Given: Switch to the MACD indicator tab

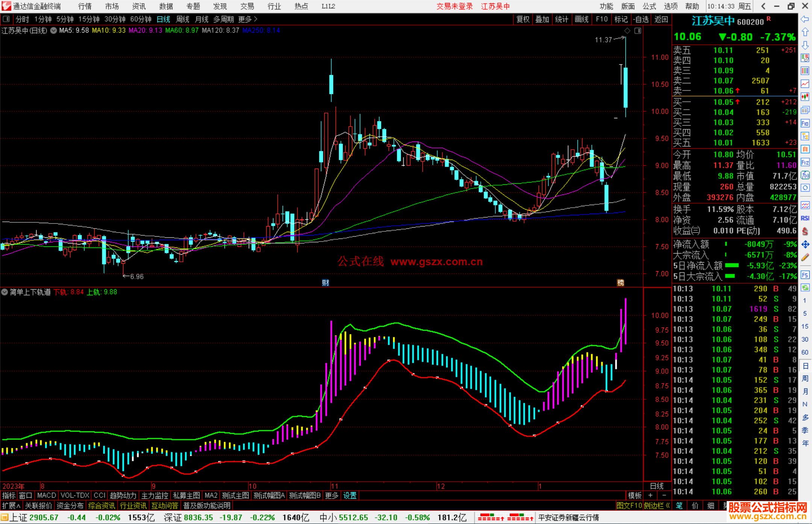Looking at the screenshot, I should 47,495.
